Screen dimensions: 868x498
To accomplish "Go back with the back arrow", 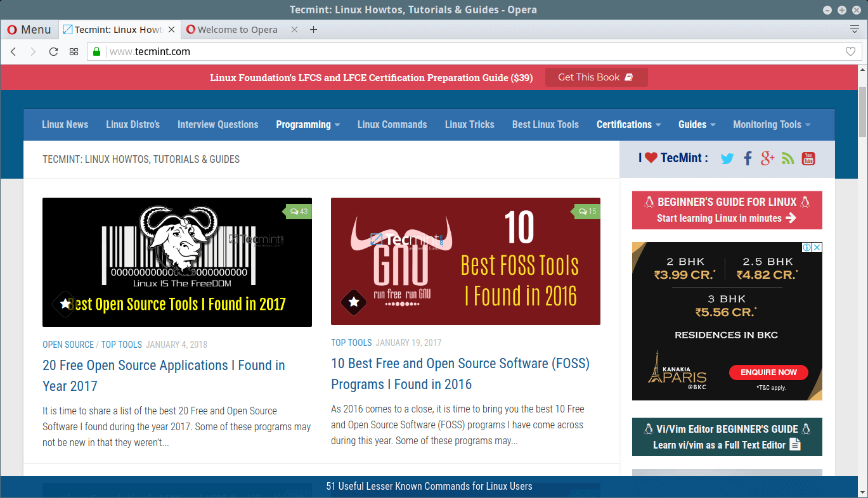I will pos(13,52).
